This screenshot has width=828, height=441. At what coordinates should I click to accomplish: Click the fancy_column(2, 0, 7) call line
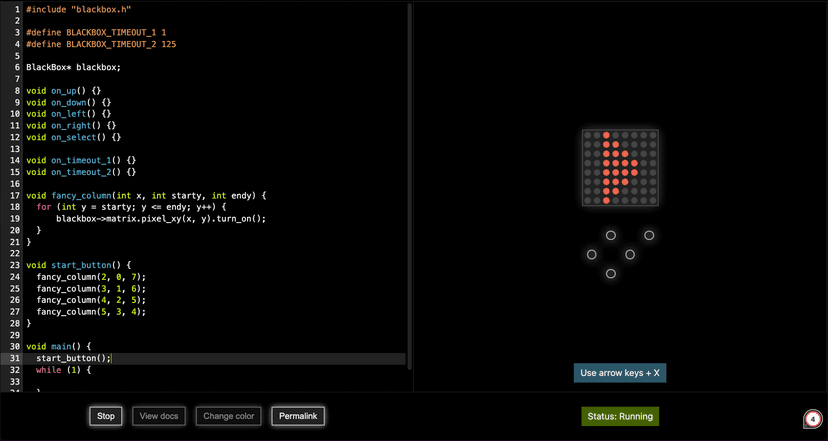point(91,277)
